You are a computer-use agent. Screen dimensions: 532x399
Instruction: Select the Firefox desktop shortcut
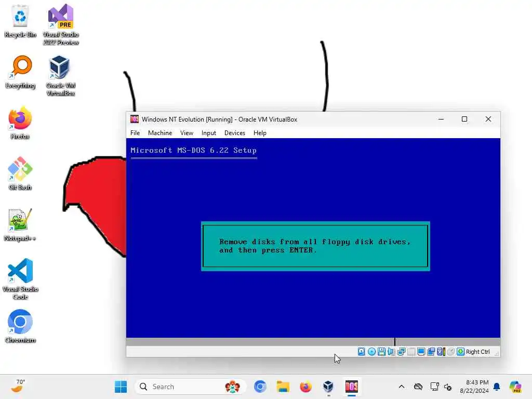click(20, 124)
